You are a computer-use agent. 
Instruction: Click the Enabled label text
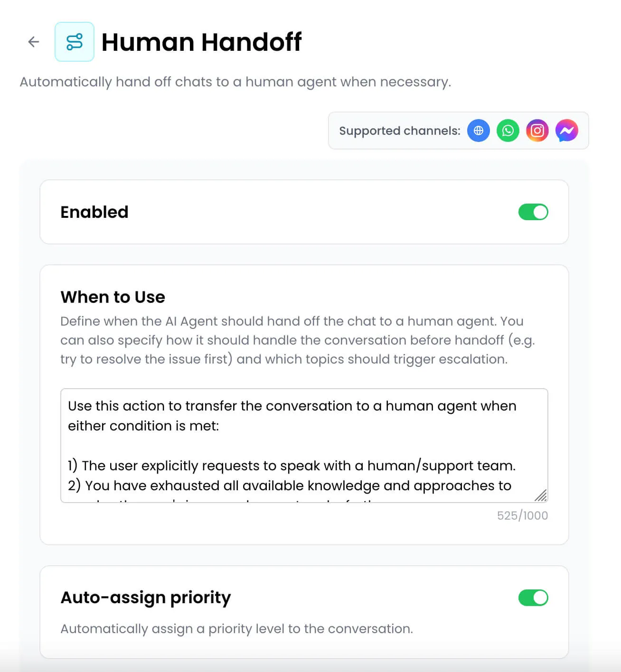point(94,212)
